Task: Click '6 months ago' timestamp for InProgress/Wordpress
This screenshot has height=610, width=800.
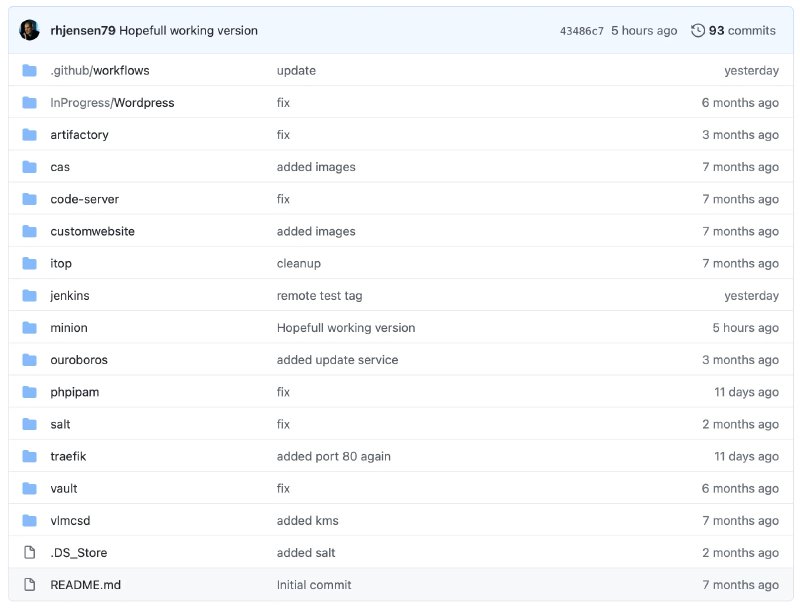Action: point(740,103)
